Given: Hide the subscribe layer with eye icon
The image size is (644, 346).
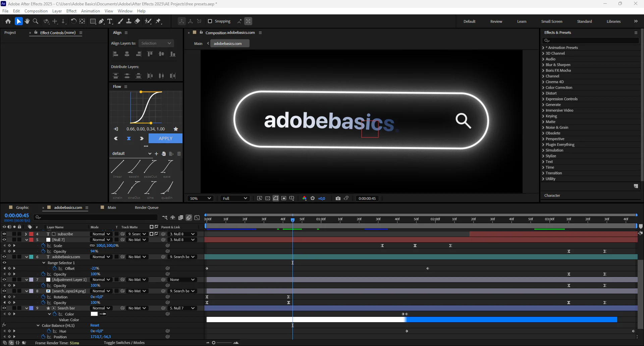Looking at the screenshot, I should tap(4, 234).
